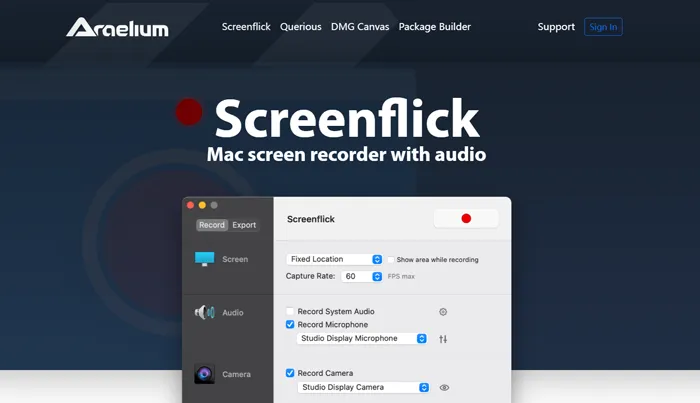Select the Audio speaker icon in sidebar
Viewport: 700px width, 403px height.
coord(204,312)
